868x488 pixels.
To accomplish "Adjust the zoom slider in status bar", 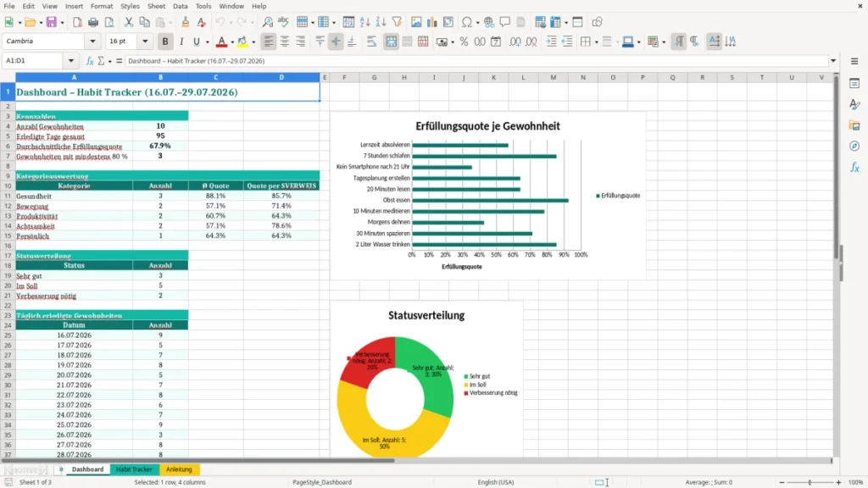I will 810,482.
